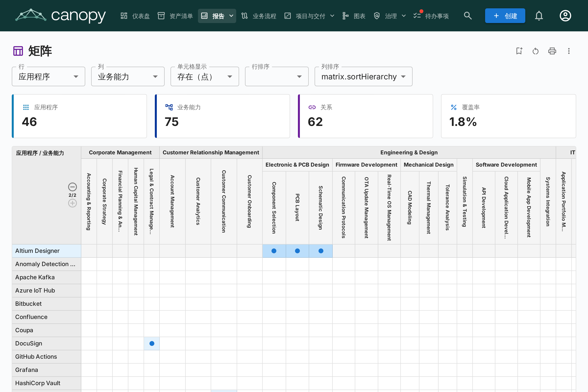Click the Electronic & PCB Design subgroup header
This screenshot has height=392, width=588.
pyautogui.click(x=297, y=165)
